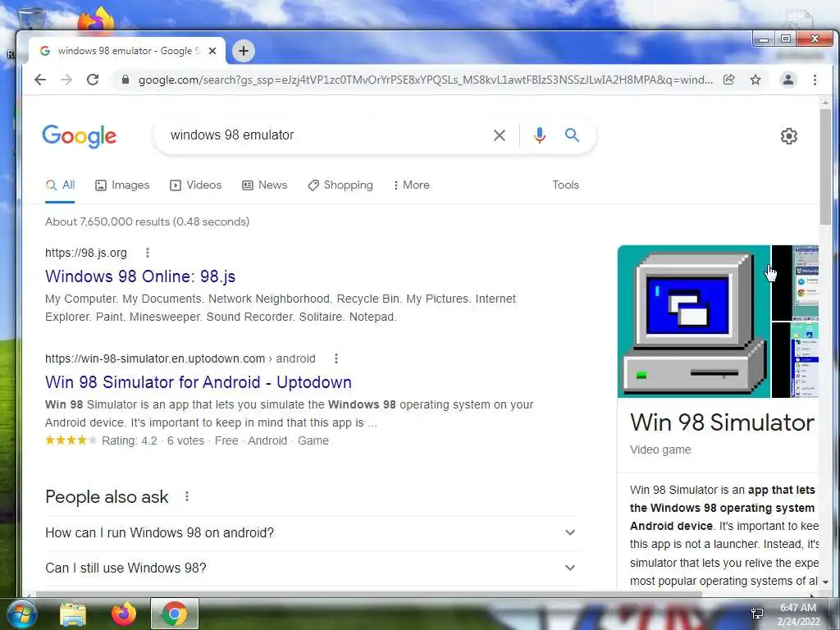Click the forward navigation arrow

point(66,80)
